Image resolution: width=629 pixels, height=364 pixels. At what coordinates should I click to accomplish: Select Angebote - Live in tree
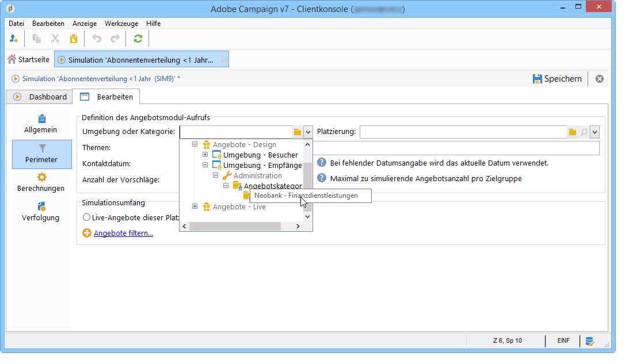pos(239,207)
